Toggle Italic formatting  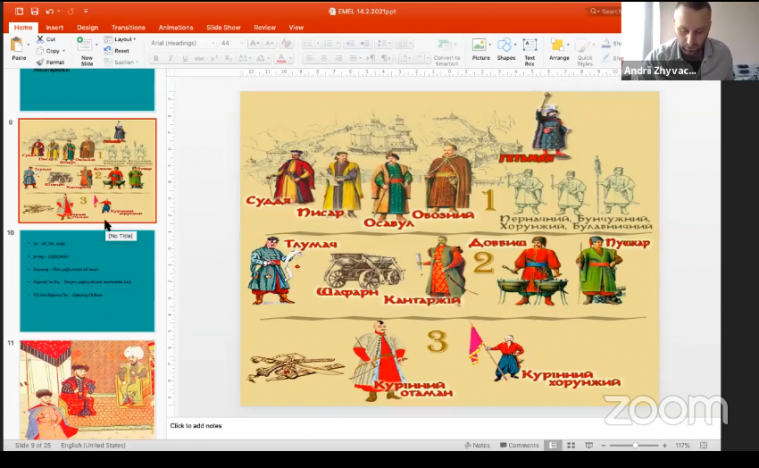[x=170, y=59]
